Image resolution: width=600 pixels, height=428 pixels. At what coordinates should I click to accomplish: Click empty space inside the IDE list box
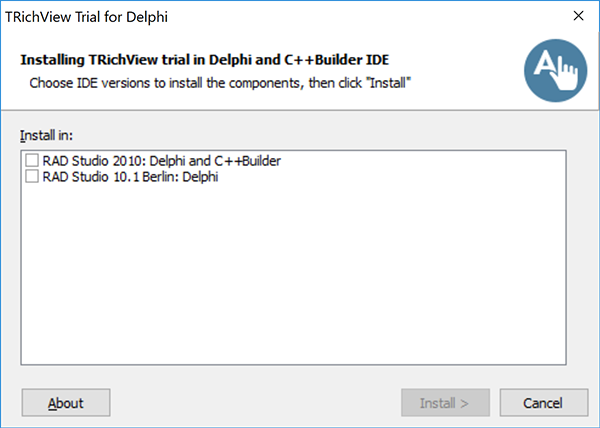pyautogui.click(x=293, y=273)
